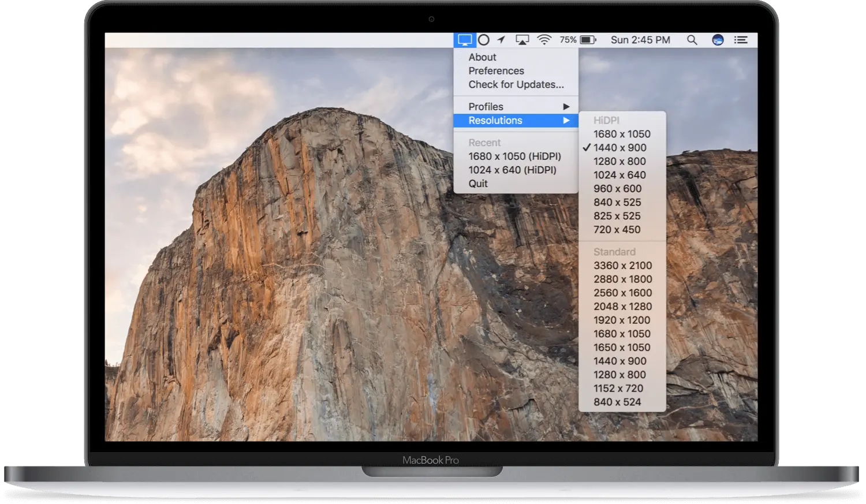
Task: Click the display menu bar icon
Action: (x=465, y=40)
